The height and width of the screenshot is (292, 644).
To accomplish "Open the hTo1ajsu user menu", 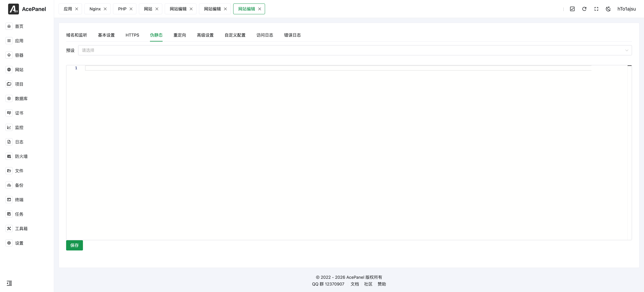I will (x=627, y=9).
